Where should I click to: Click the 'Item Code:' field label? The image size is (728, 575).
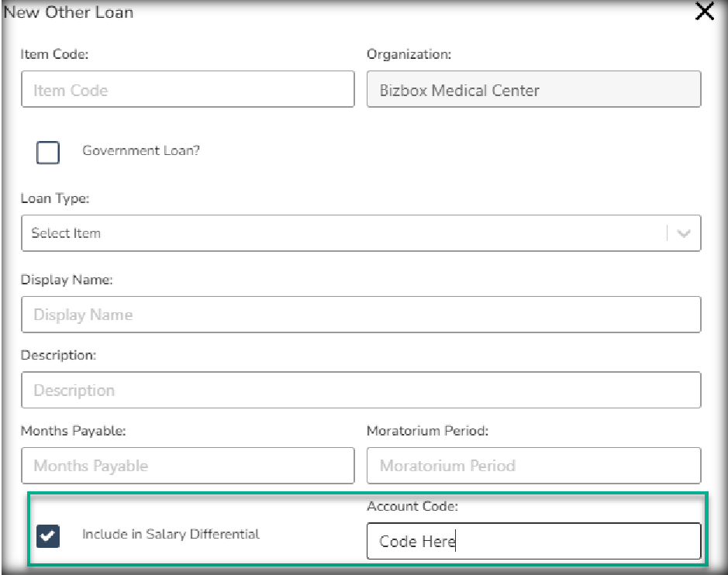pyautogui.click(x=54, y=55)
